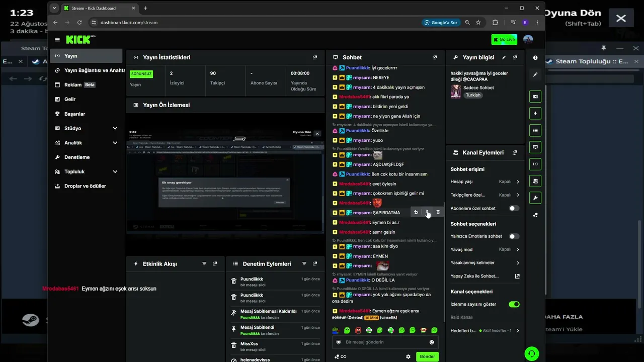Toggle broadcast stats widget in right rail
The height and width of the screenshot is (362, 644).
point(535,164)
